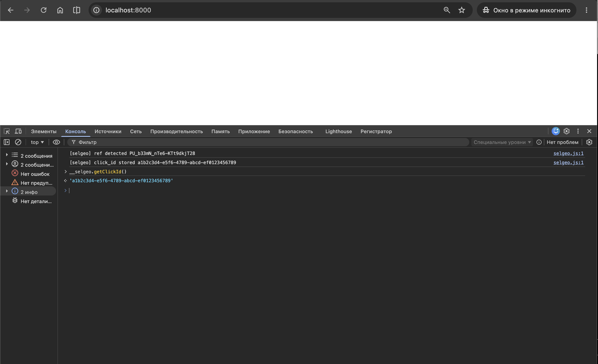Switch to the Консоль tab
The image size is (598, 364).
coord(75,131)
